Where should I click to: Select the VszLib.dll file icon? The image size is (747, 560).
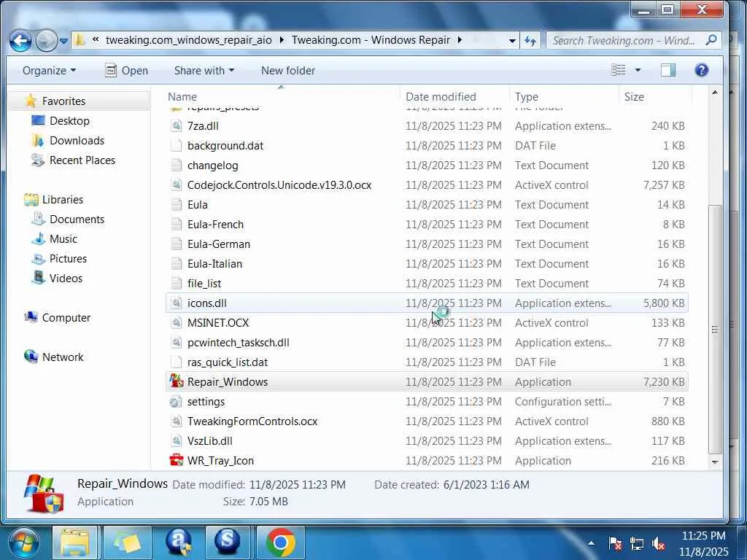pyautogui.click(x=177, y=441)
